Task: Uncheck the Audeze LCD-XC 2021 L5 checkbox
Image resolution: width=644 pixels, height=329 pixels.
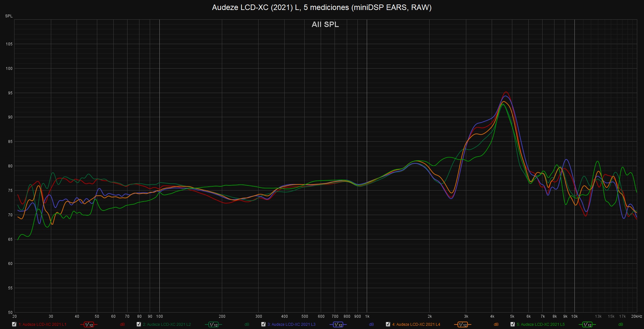Action: (513, 324)
